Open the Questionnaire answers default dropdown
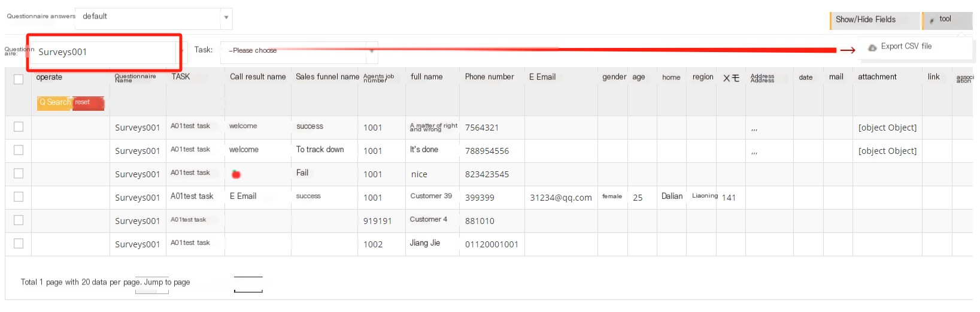 click(x=156, y=18)
